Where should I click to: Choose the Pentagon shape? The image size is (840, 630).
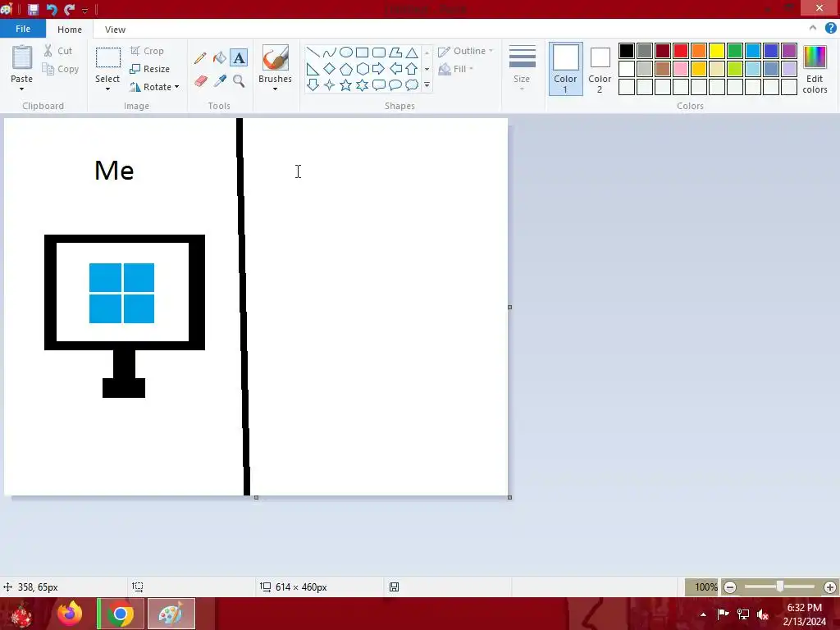click(346, 69)
